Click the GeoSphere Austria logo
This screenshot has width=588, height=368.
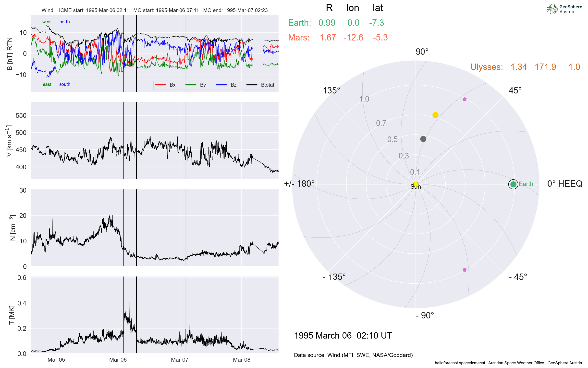pos(564,9)
